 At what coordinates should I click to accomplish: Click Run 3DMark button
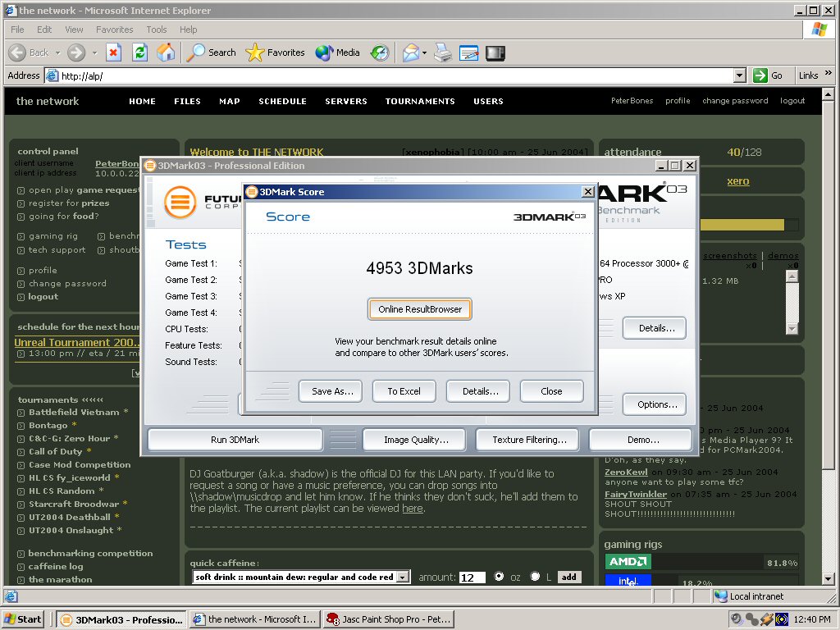pos(235,440)
